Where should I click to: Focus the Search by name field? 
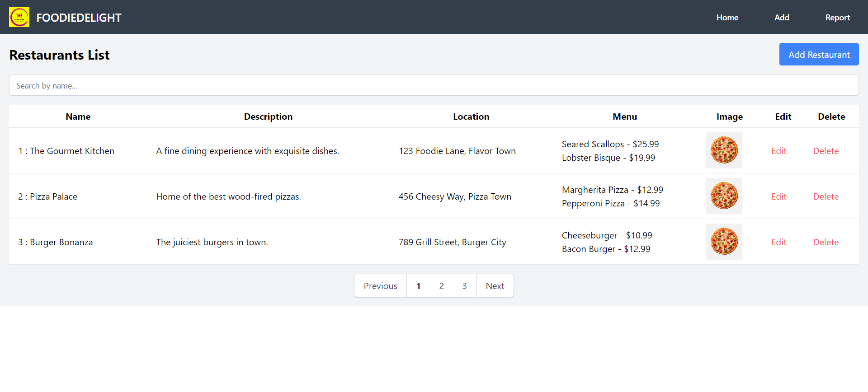pos(434,85)
